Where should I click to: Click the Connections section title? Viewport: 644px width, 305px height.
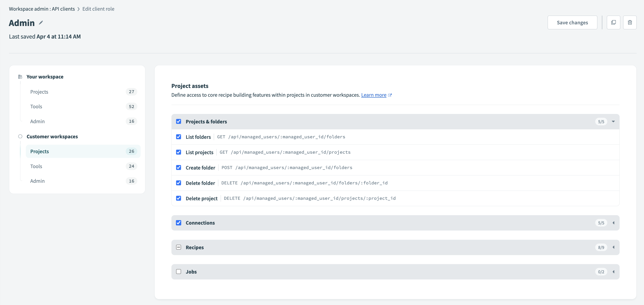click(x=200, y=223)
